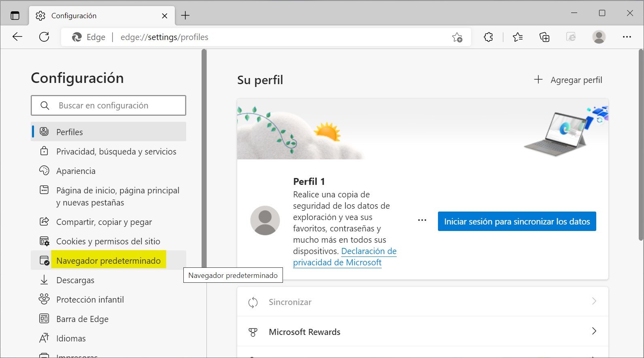Open Idiomas settings

point(108,338)
